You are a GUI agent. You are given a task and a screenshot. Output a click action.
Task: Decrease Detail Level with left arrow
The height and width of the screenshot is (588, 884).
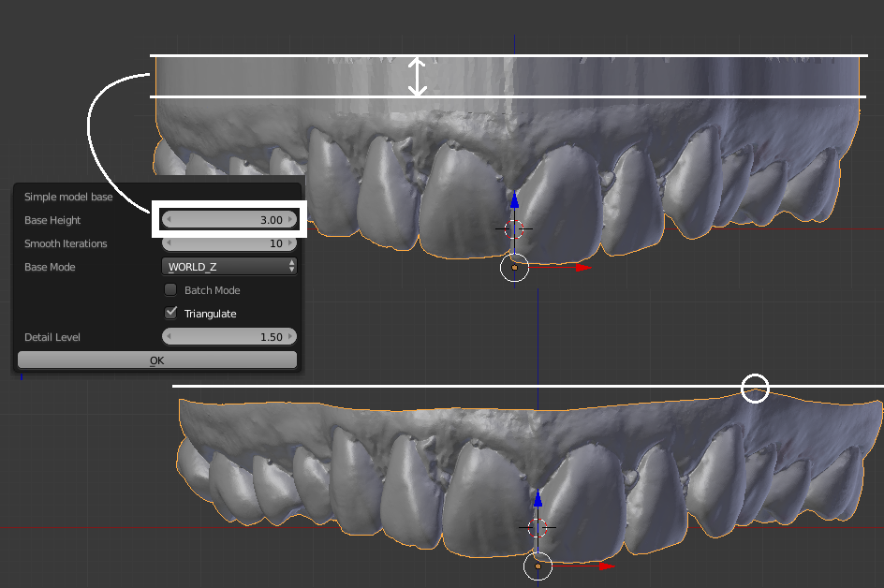click(x=169, y=336)
